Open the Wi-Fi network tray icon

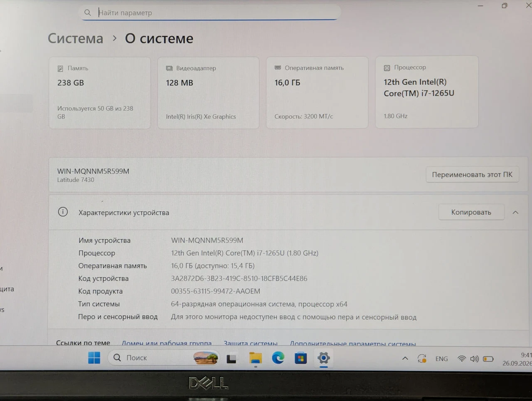(x=461, y=359)
